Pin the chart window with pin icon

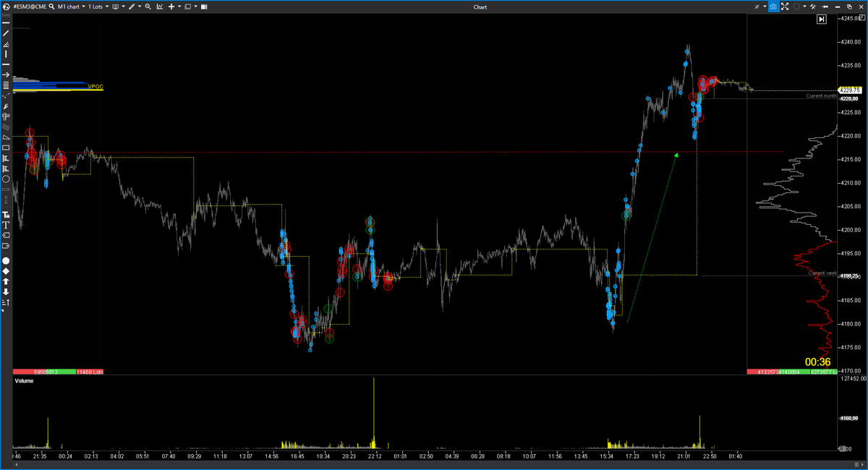point(825,7)
